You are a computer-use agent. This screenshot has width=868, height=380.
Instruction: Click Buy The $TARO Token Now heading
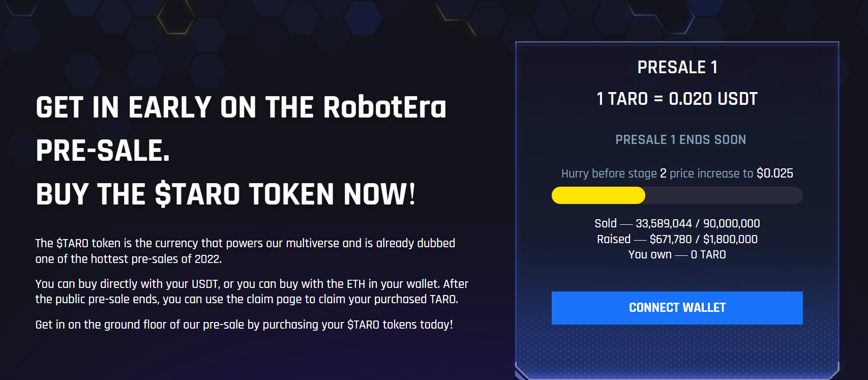[x=226, y=194]
